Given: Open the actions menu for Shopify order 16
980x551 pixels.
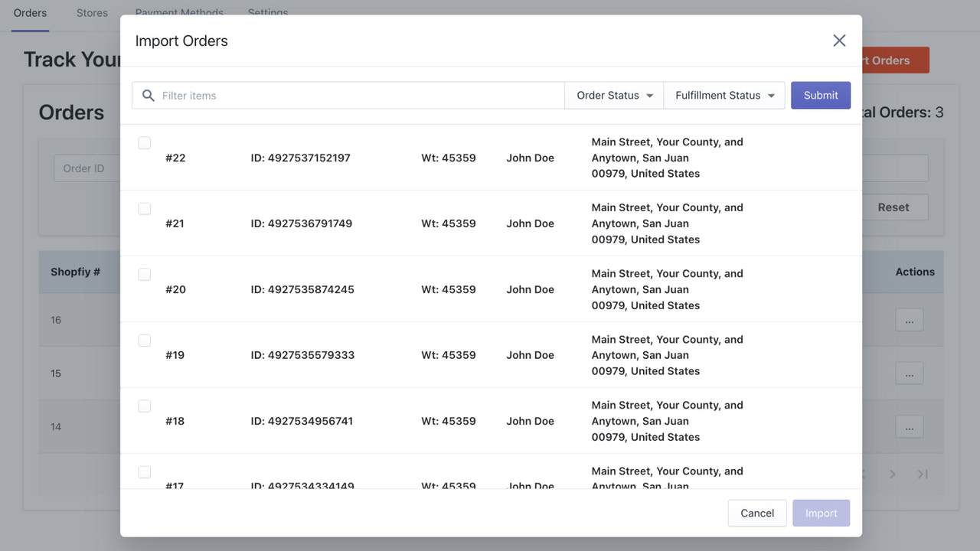Looking at the screenshot, I should pos(909,320).
